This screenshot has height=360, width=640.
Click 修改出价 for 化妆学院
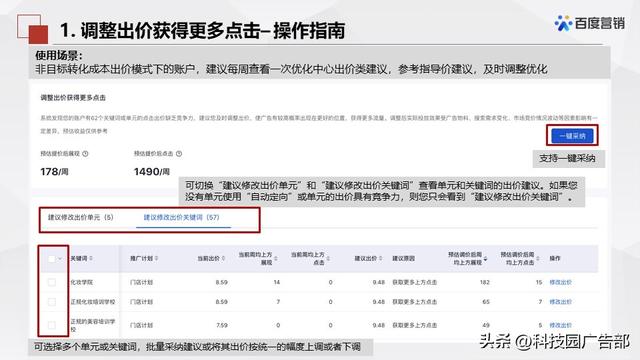click(x=560, y=282)
